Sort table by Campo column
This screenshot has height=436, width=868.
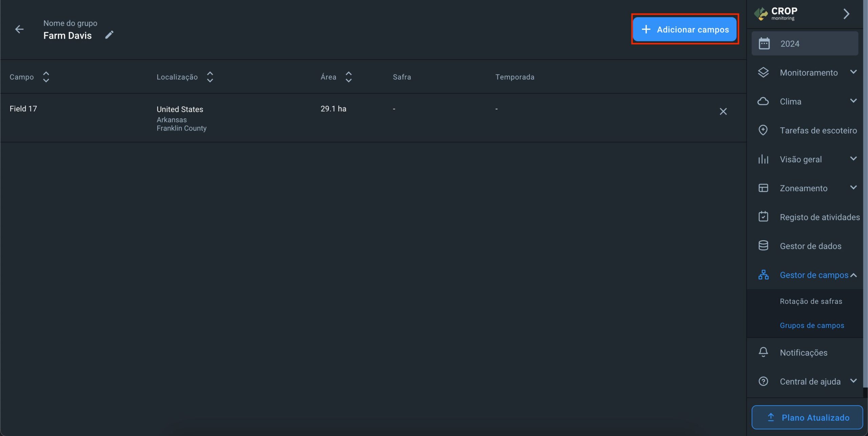[46, 77]
